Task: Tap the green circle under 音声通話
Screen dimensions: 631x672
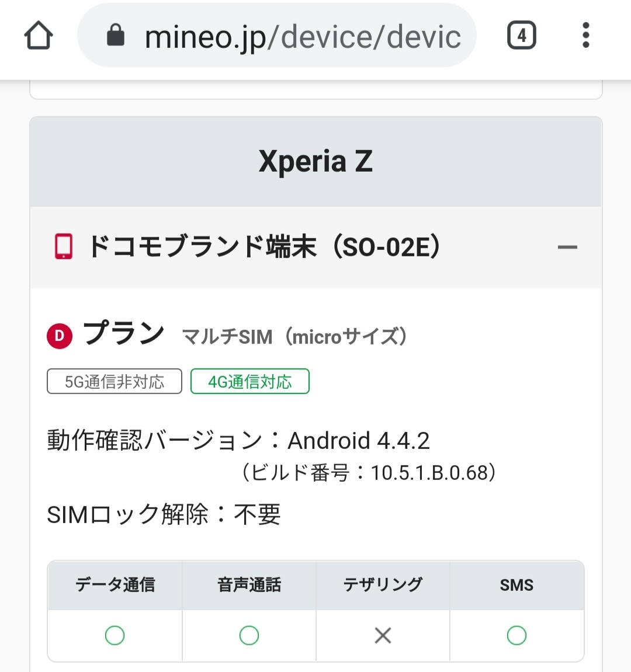Action: [x=249, y=635]
